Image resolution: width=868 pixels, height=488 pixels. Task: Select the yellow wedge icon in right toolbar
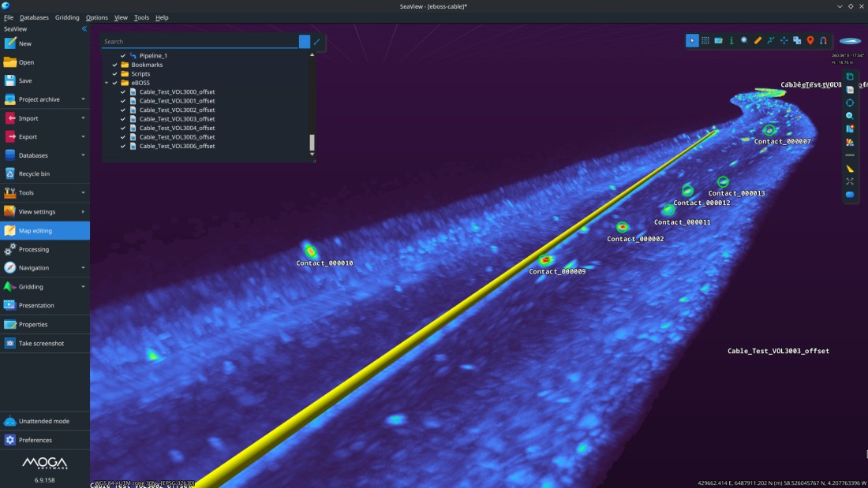point(850,169)
